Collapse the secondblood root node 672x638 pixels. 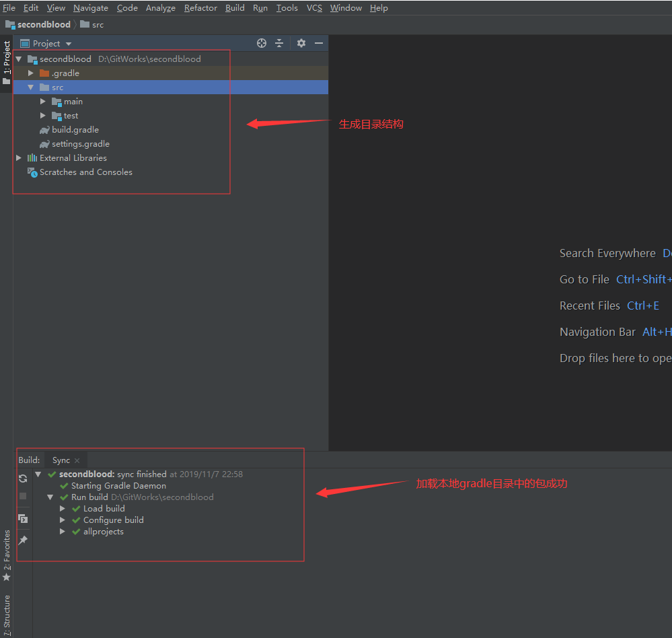[x=19, y=59]
